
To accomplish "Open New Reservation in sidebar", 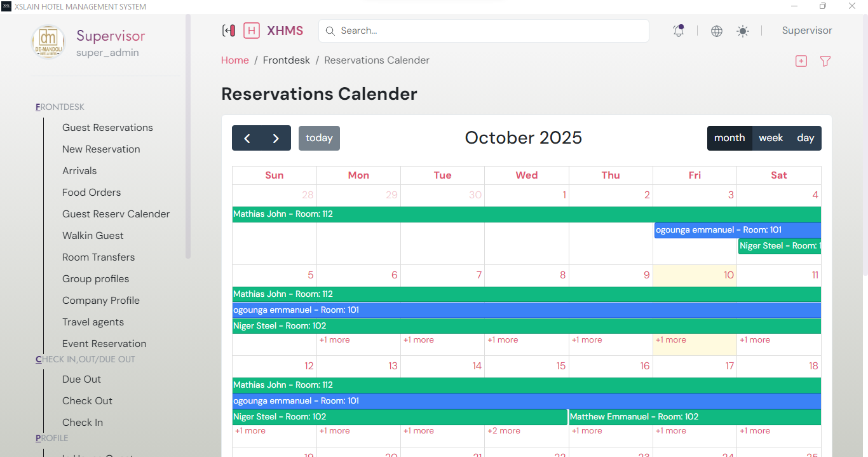I will 101,149.
